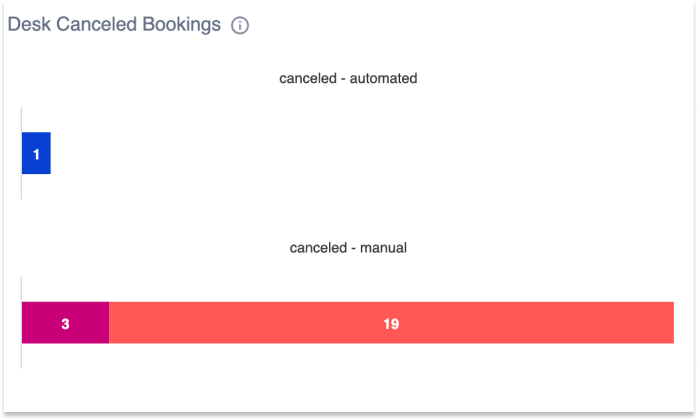Click the info icon beside Desk Canceled Bookings
Viewport: 698px width, 420px height.
[x=240, y=25]
